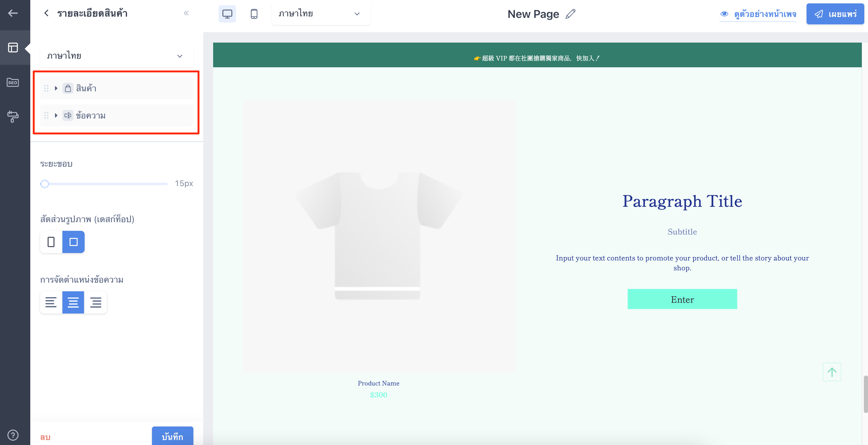Click the promotional paragraph text
The height and width of the screenshot is (445, 868).
click(682, 263)
